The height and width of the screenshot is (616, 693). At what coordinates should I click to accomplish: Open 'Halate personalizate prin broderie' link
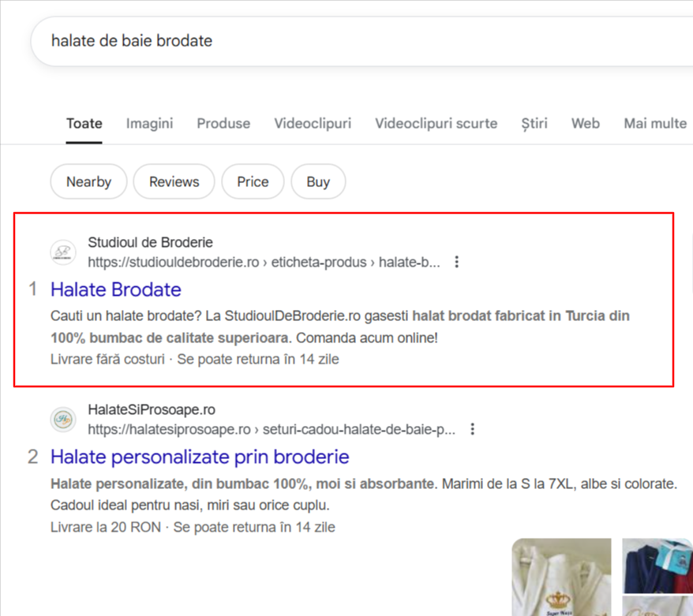click(200, 457)
